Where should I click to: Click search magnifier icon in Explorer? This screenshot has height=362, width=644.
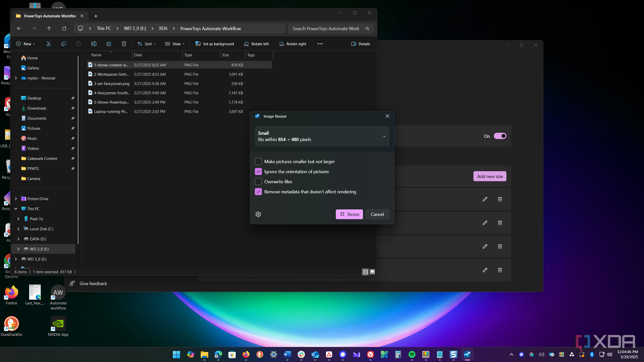coord(367,28)
